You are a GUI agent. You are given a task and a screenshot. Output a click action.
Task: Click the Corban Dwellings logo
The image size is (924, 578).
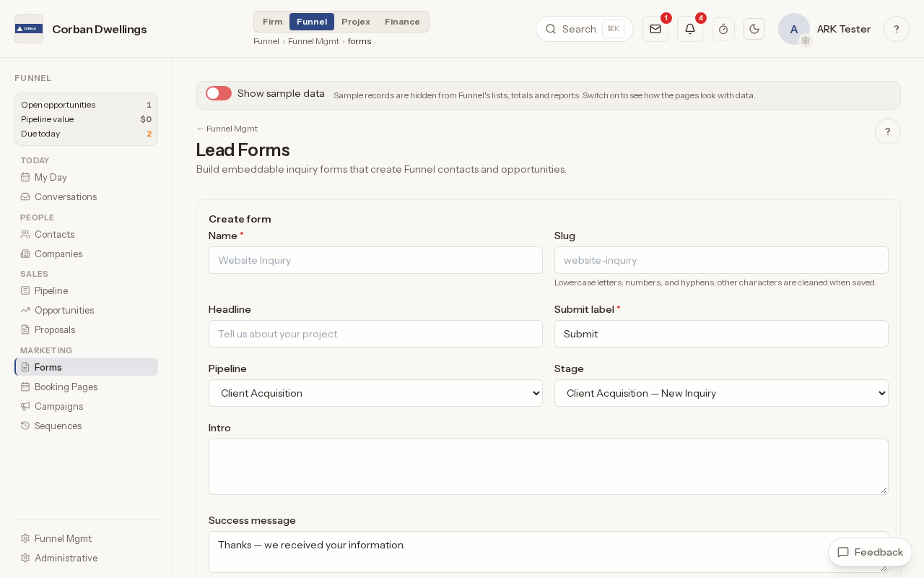point(29,29)
